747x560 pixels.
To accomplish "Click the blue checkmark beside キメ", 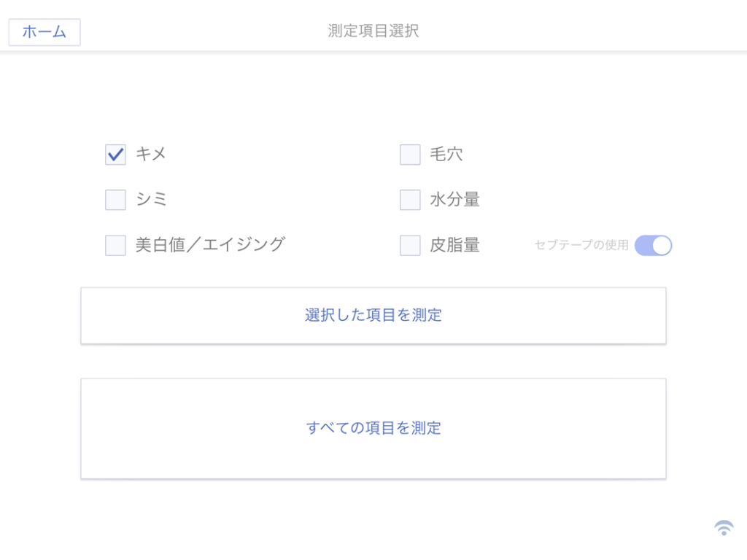I will click(x=115, y=155).
